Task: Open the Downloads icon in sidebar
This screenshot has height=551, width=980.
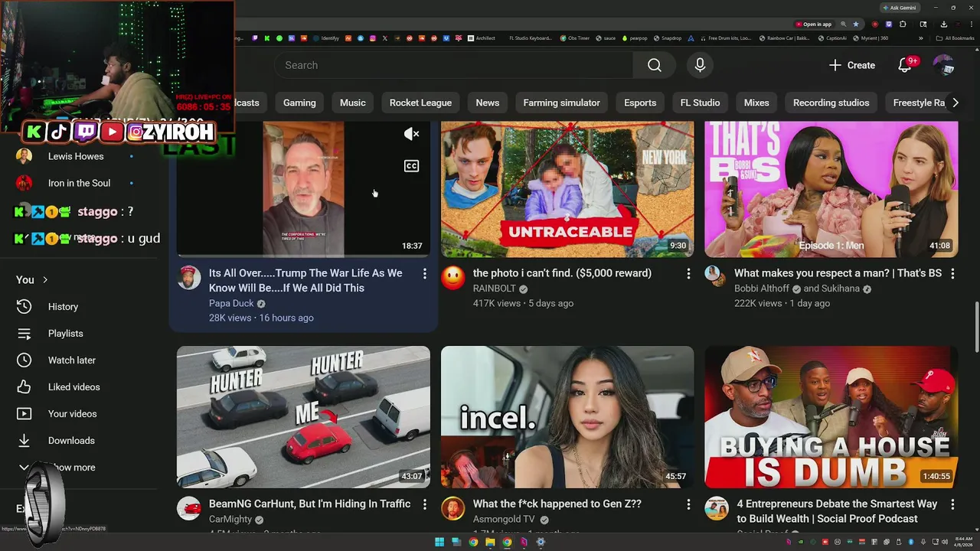Action: tap(24, 441)
